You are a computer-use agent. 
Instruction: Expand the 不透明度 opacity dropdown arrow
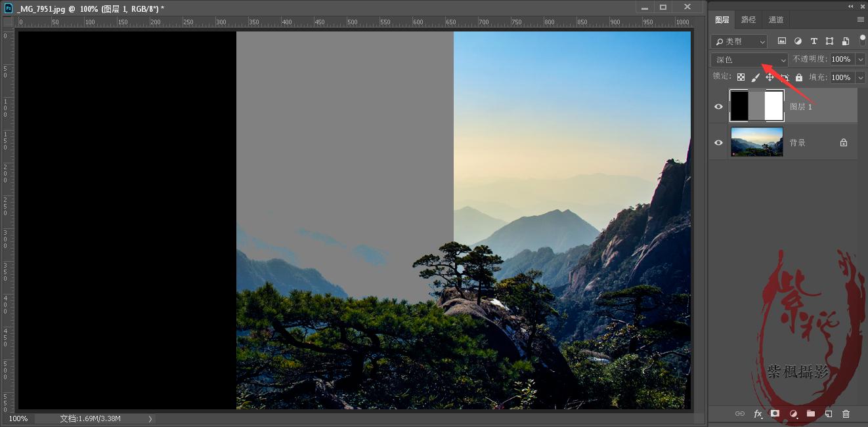tap(861, 60)
